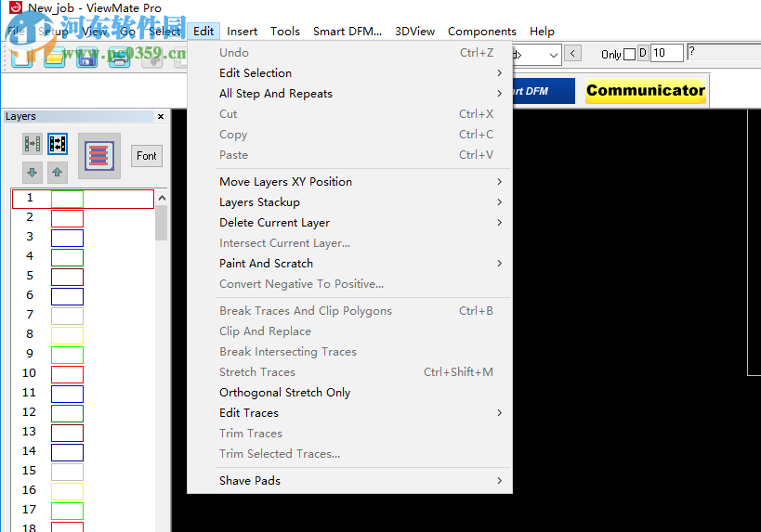Click the blue highlighted layer toggle icon
This screenshot has height=532, width=761.
(58, 144)
